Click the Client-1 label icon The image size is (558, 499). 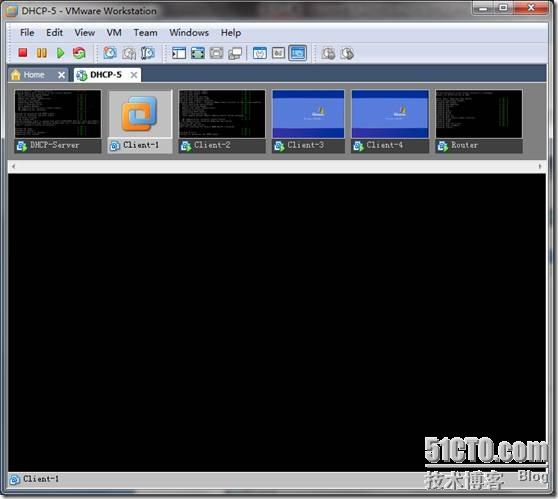click(x=115, y=146)
